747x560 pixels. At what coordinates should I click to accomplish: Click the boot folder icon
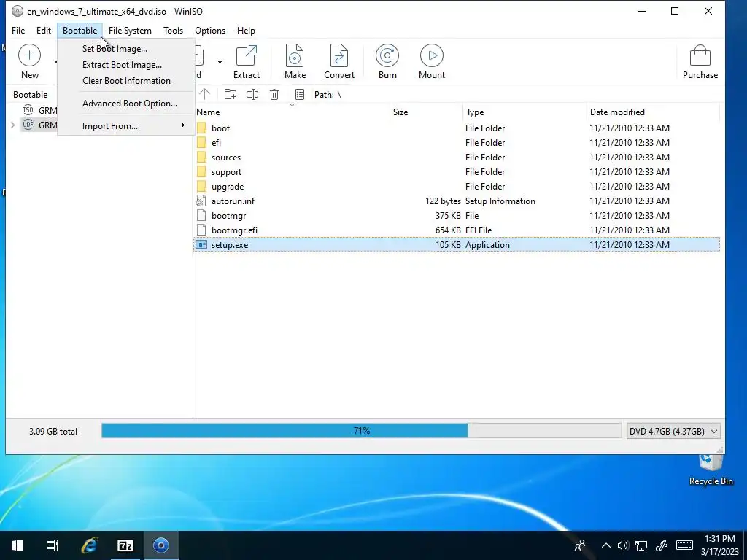[x=201, y=128]
